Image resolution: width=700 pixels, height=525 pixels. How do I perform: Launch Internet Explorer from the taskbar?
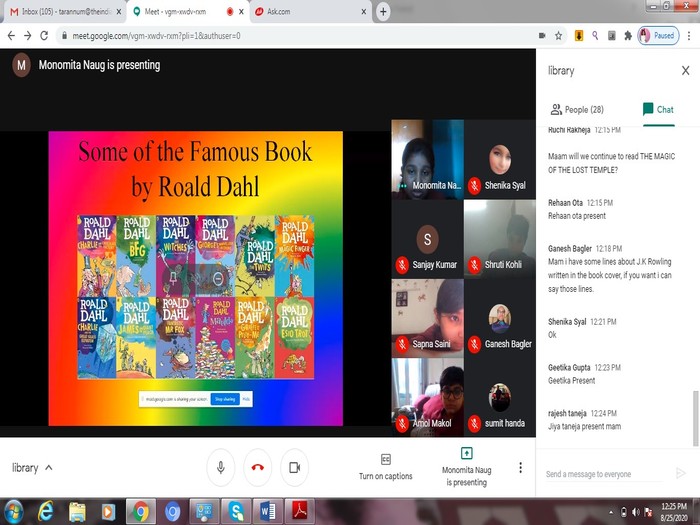46,512
